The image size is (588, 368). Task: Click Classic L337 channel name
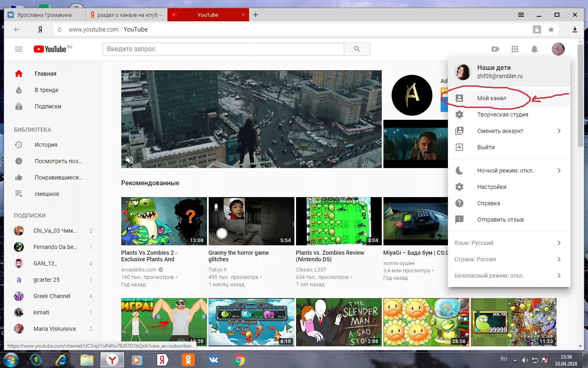[x=311, y=270]
